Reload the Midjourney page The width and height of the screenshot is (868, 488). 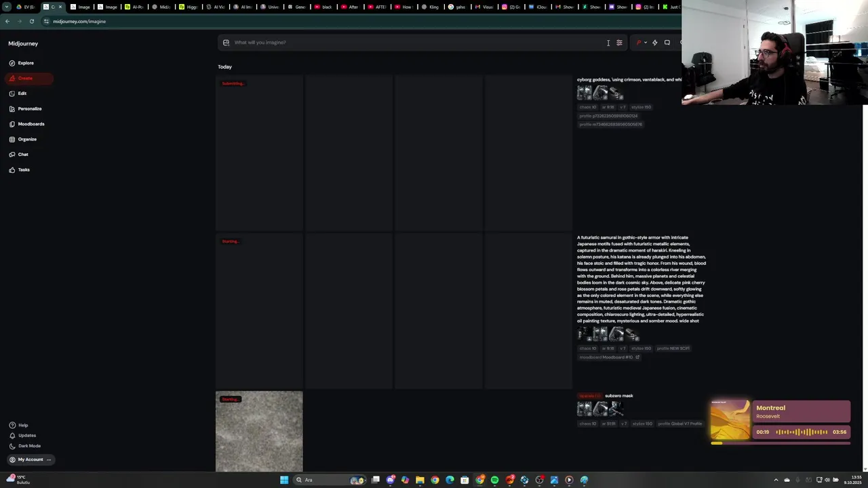tap(31, 21)
